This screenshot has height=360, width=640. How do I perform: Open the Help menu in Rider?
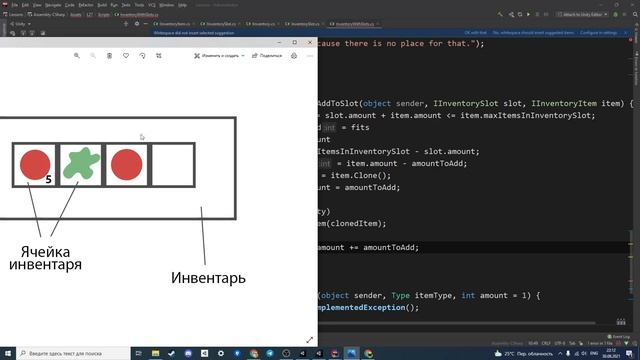(182, 5)
